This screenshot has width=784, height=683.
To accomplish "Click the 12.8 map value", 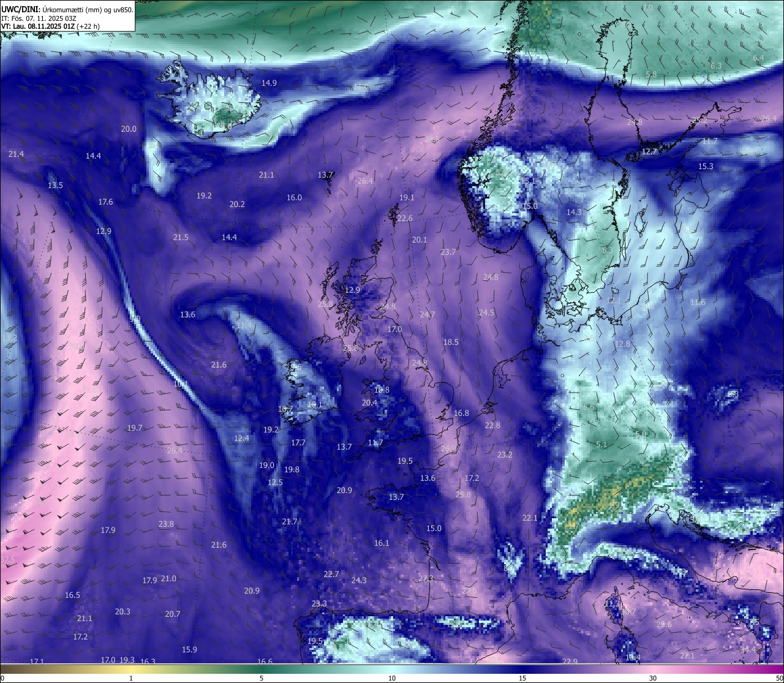I will point(622,344).
